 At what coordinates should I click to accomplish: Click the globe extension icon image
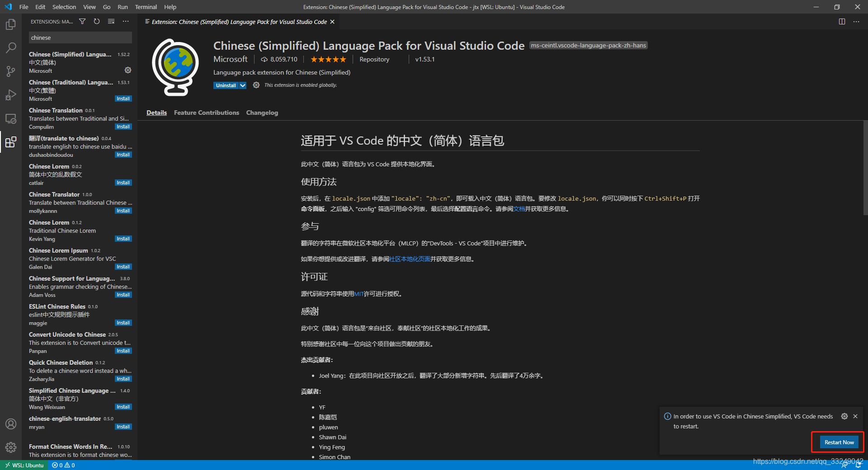click(x=175, y=67)
